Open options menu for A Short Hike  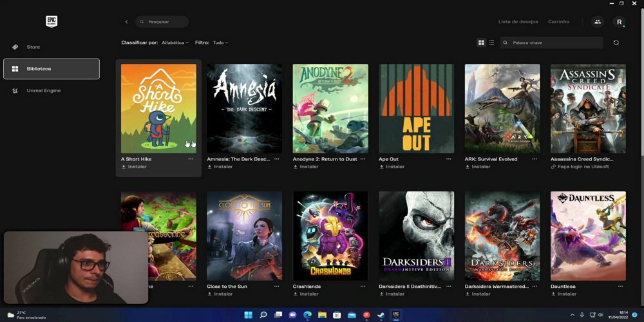pyautogui.click(x=191, y=159)
